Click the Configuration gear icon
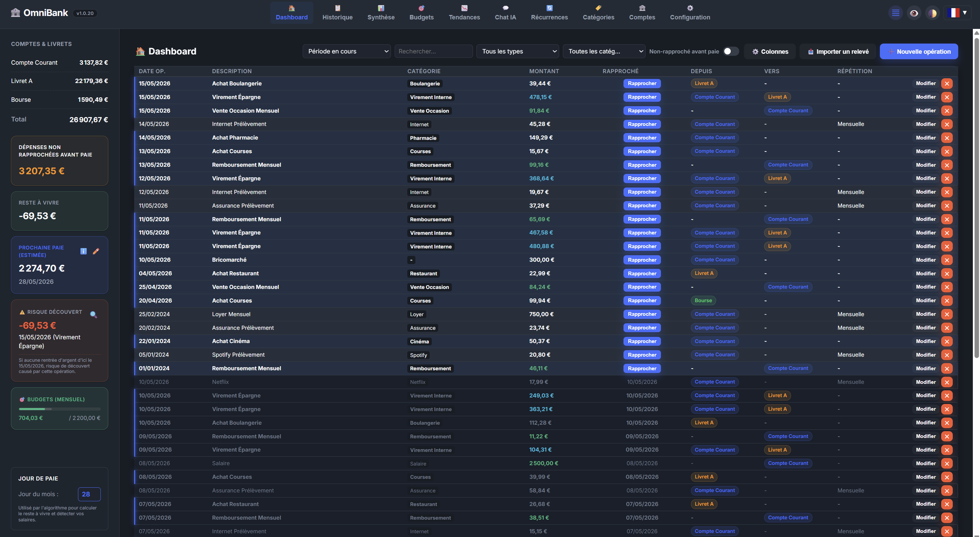This screenshot has height=537, width=980. pos(690,8)
